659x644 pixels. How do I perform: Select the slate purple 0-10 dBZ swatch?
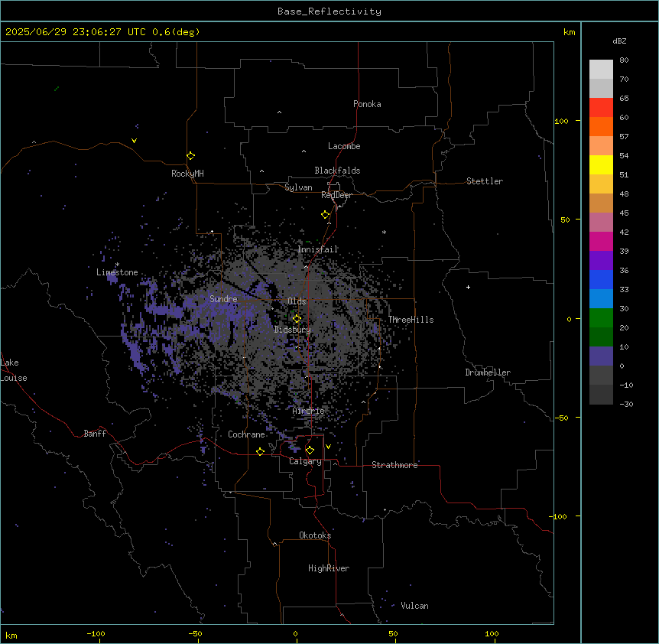[x=601, y=356]
